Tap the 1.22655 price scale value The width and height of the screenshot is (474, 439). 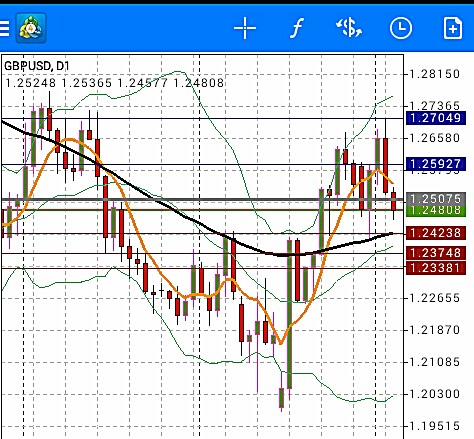click(x=434, y=298)
